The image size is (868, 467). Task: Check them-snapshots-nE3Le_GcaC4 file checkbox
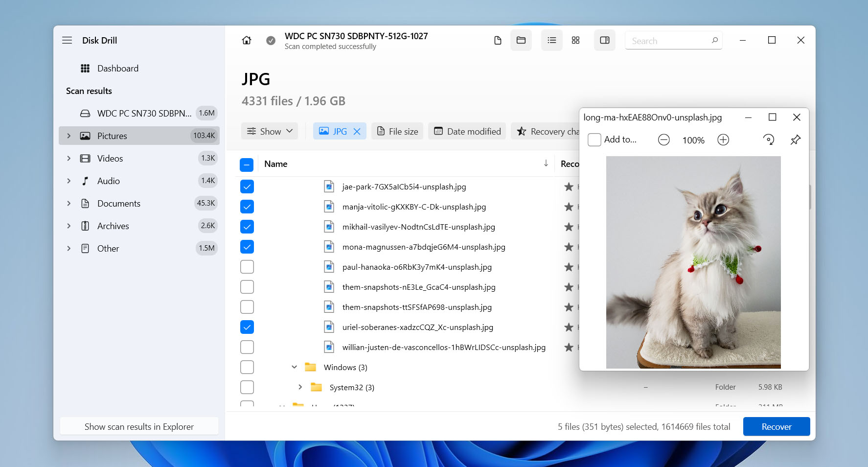point(247,287)
